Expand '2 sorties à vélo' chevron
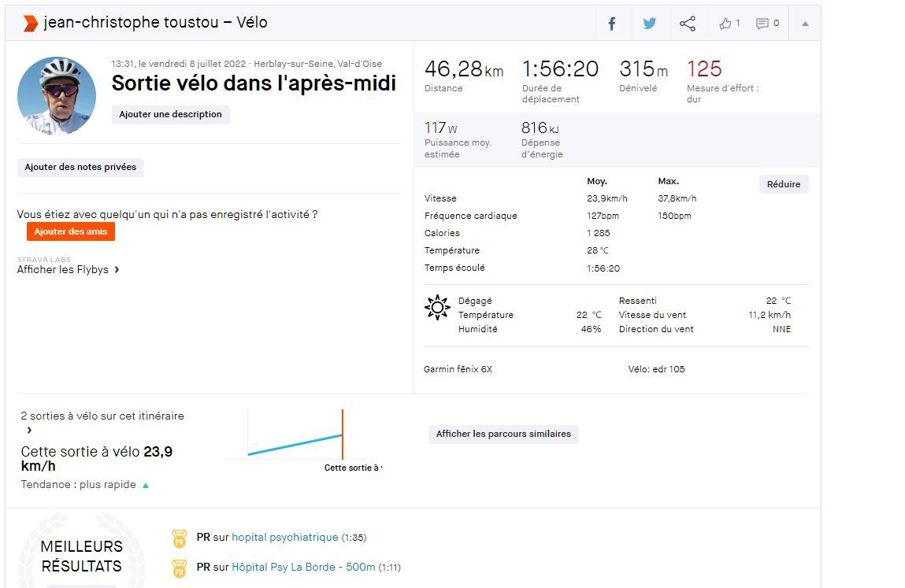 pyautogui.click(x=29, y=430)
